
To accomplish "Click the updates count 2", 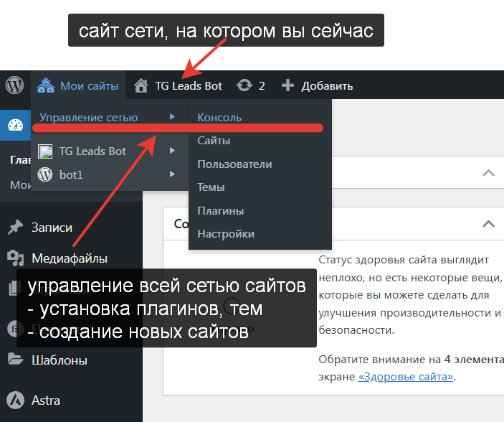I will 262,86.
